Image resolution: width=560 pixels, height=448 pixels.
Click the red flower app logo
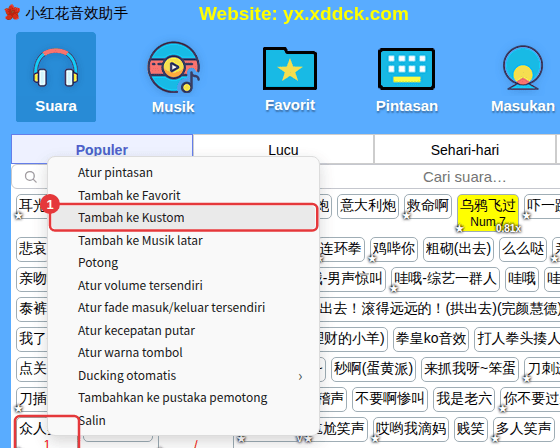tap(12, 13)
